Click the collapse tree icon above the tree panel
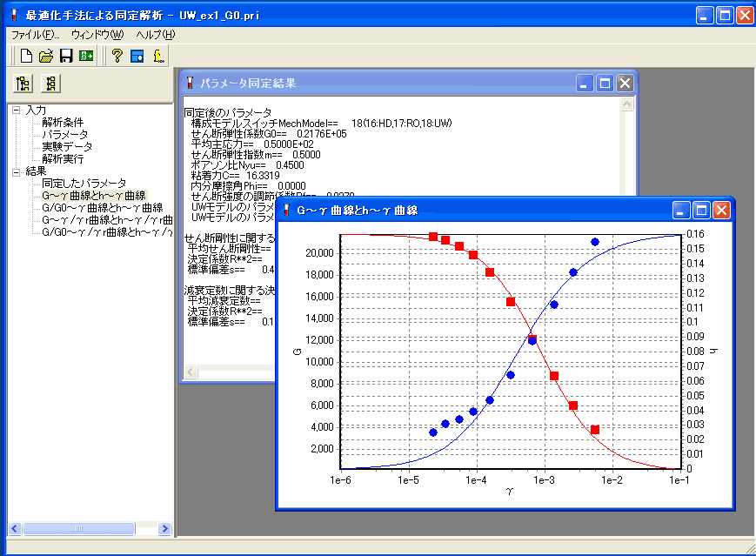The height and width of the screenshot is (556, 756). coord(52,84)
